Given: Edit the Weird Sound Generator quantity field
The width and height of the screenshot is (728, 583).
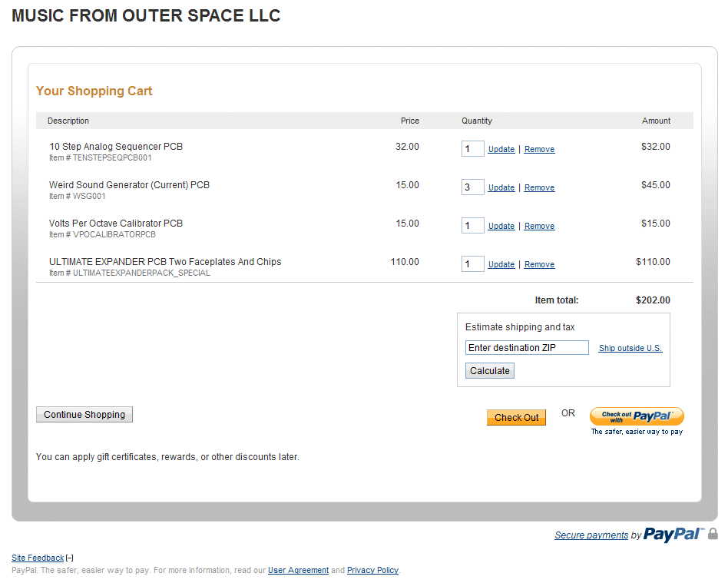Looking at the screenshot, I should pyautogui.click(x=472, y=187).
